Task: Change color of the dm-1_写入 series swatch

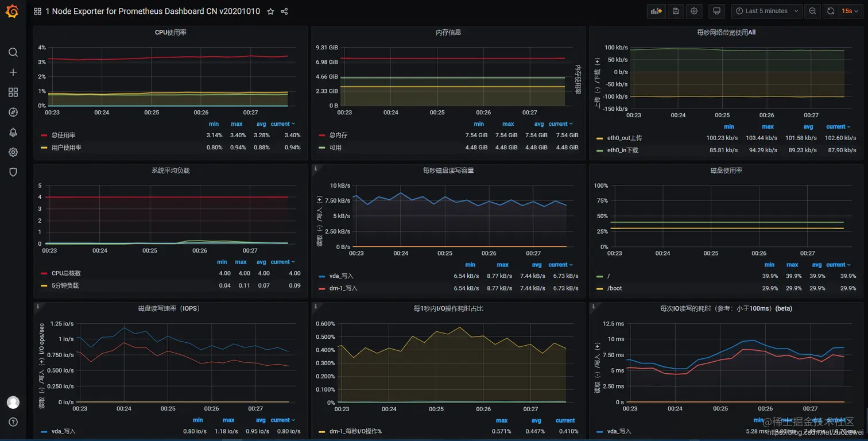Action: [x=321, y=288]
